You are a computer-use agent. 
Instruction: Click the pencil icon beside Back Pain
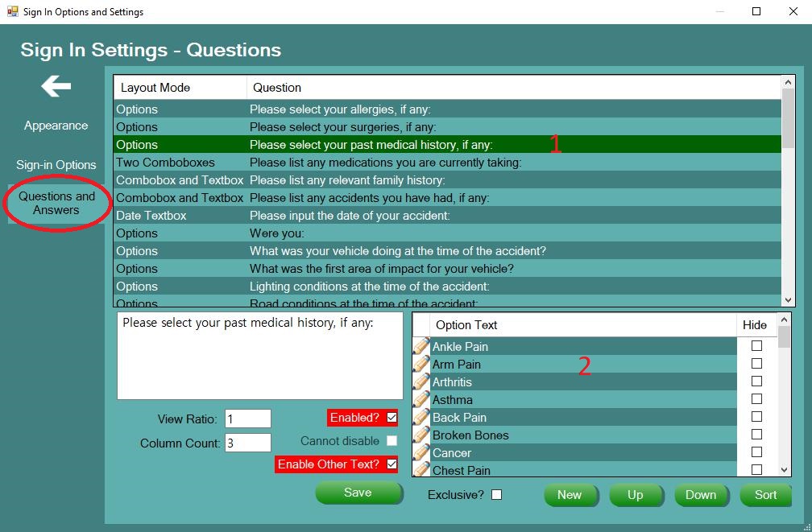[x=421, y=418]
